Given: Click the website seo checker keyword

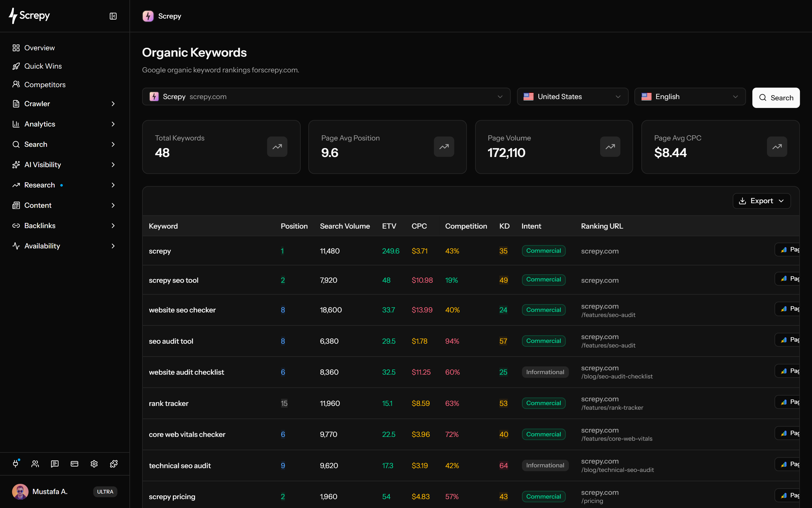Looking at the screenshot, I should click(182, 310).
